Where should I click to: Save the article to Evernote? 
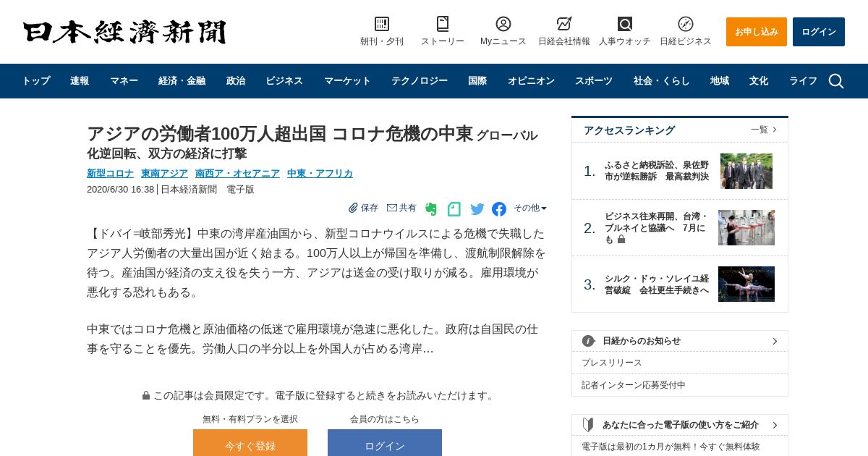tap(431, 209)
